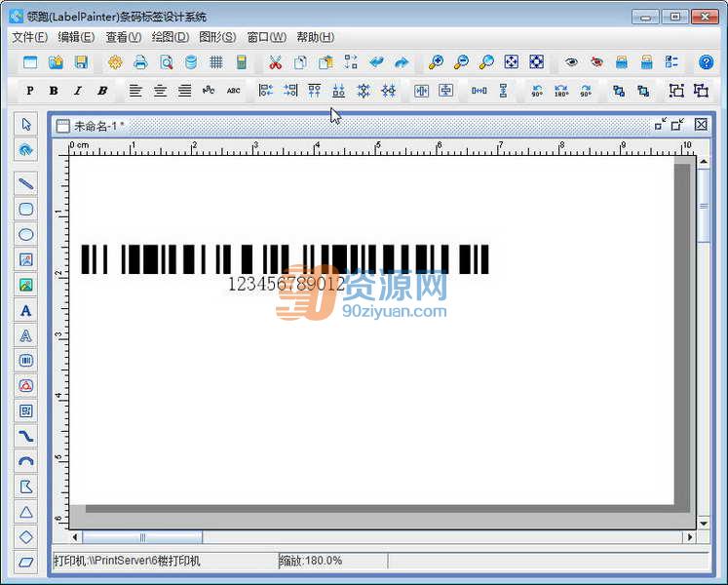This screenshot has height=585, width=728.
Task: Center align text
Action: tap(160, 91)
